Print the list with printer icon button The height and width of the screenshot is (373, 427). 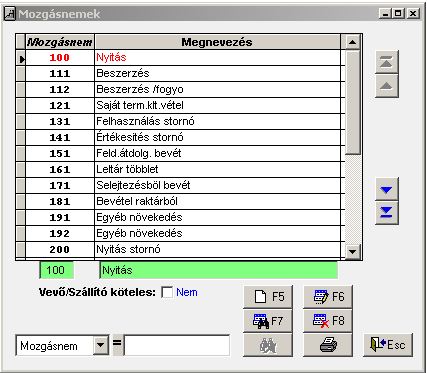328,345
